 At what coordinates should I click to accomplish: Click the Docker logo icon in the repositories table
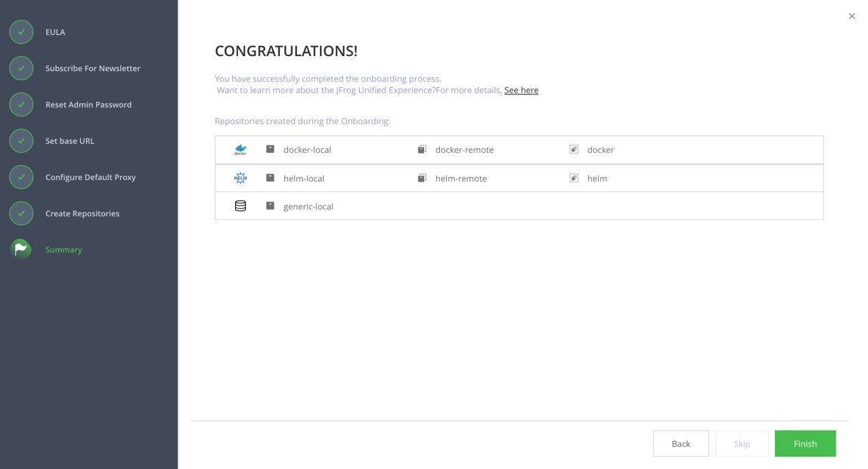pyautogui.click(x=240, y=150)
